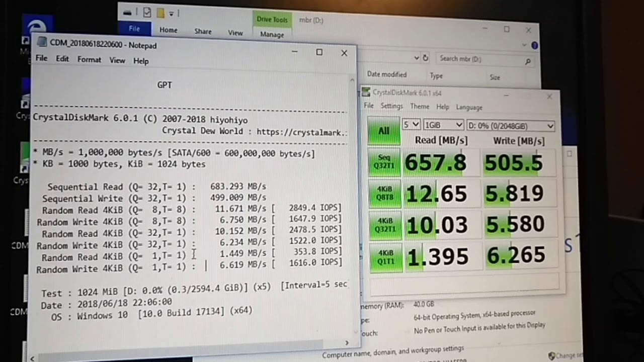Sort Explorer by the Size column
This screenshot has width=644, height=362.
click(x=495, y=77)
